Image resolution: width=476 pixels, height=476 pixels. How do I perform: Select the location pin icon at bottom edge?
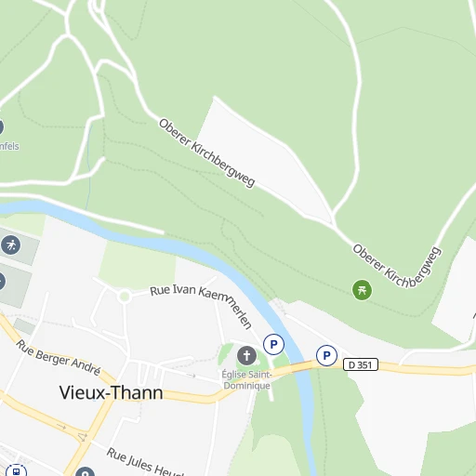coord(85,471)
